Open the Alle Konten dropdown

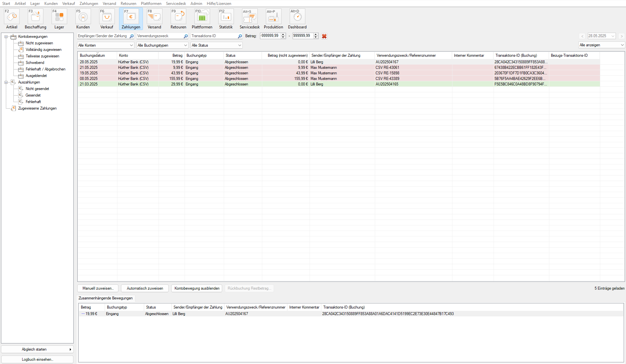click(x=106, y=45)
